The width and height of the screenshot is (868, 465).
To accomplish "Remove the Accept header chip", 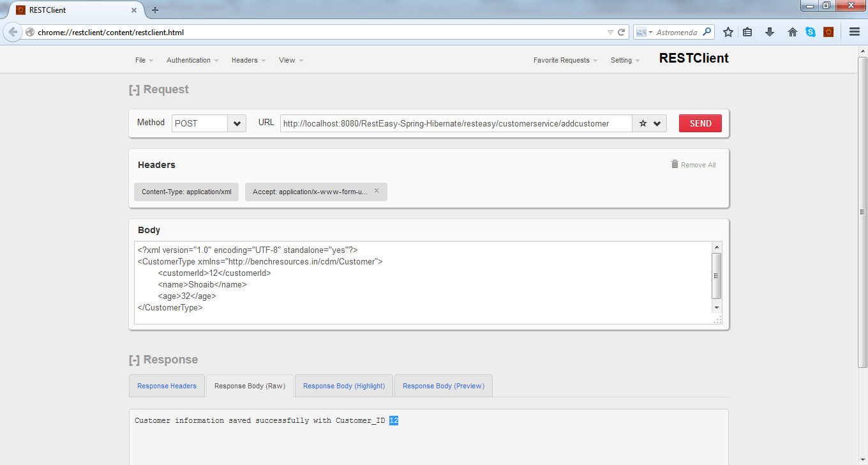I will click(x=377, y=190).
